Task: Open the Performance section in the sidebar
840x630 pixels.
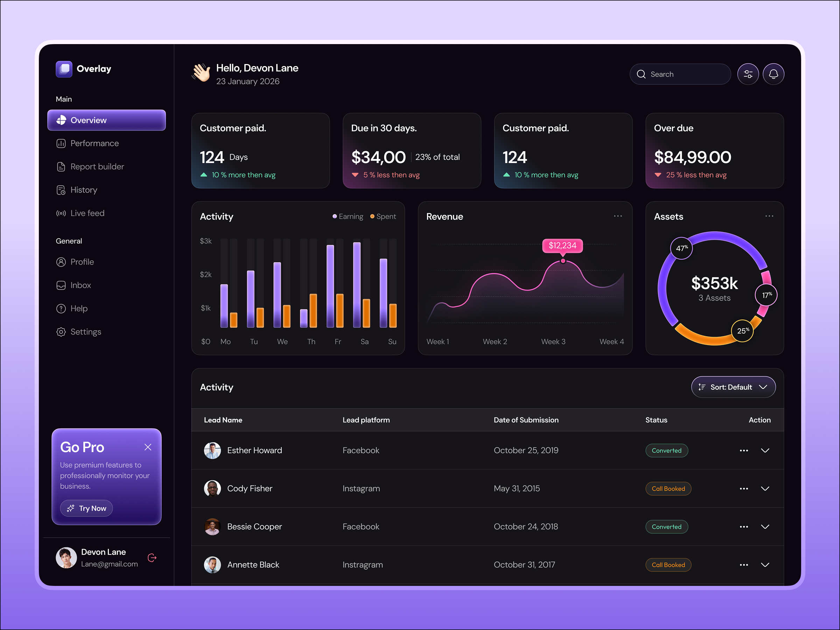Action: click(94, 143)
